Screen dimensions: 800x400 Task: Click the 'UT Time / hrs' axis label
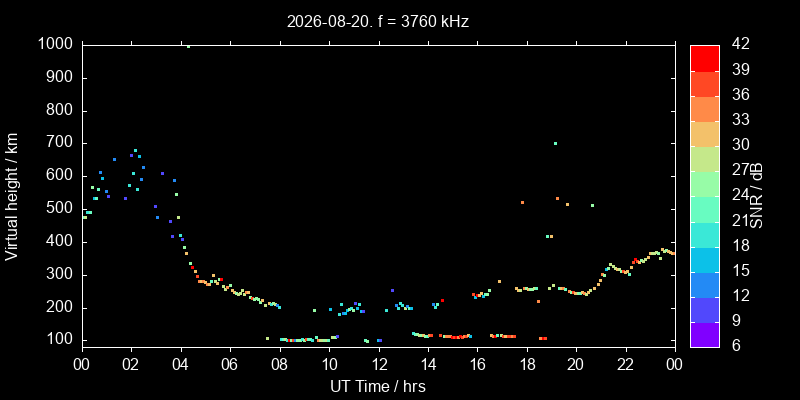pos(378,386)
